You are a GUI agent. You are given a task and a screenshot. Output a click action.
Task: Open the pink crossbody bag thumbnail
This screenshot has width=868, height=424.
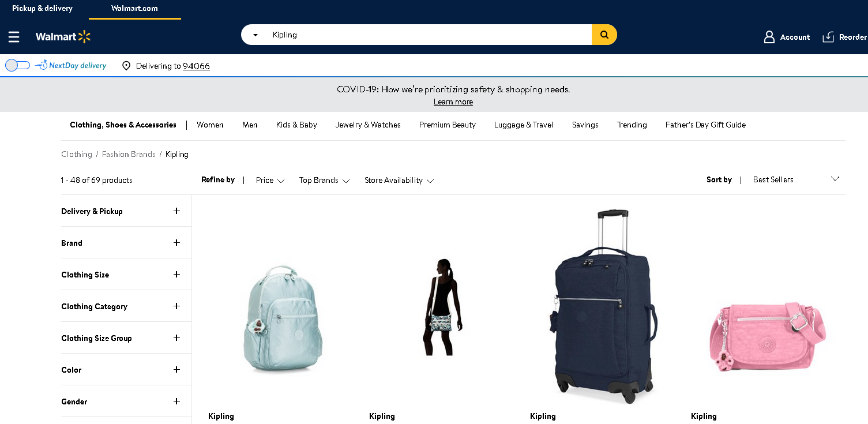(768, 336)
